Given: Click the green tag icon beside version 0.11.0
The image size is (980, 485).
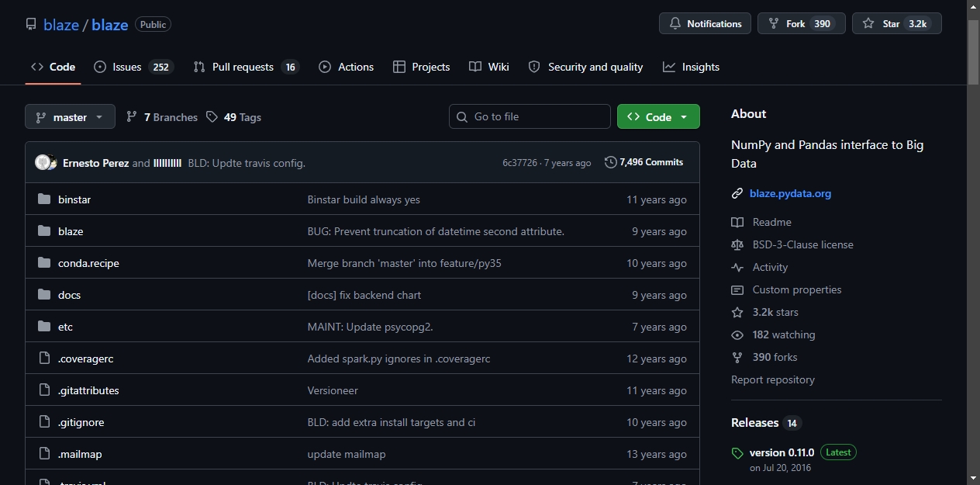Looking at the screenshot, I should (737, 453).
